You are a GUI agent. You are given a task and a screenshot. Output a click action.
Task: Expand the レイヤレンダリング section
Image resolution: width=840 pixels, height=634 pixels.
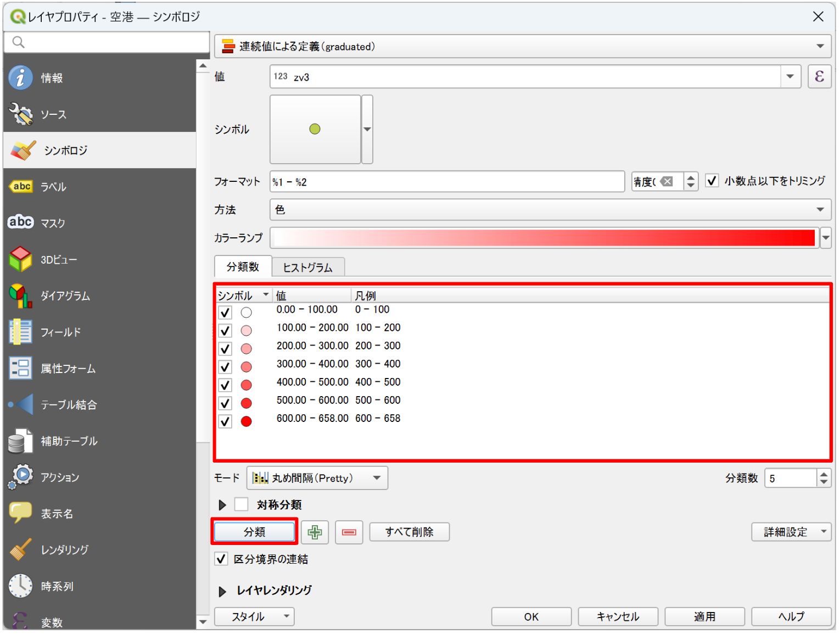pyautogui.click(x=222, y=591)
